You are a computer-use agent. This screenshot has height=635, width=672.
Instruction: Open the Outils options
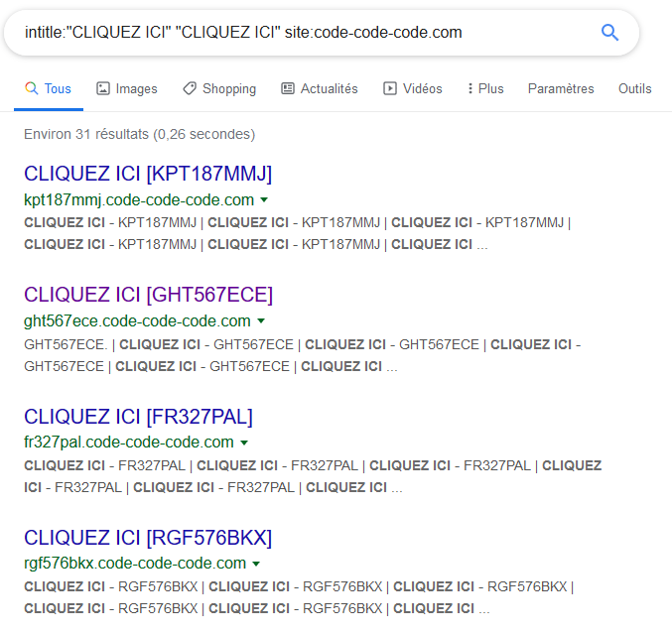point(634,88)
